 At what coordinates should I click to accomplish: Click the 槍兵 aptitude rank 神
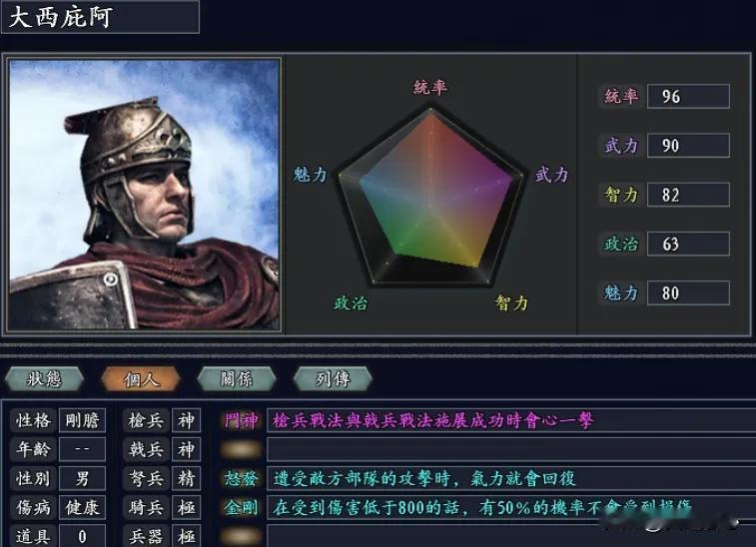tap(186, 421)
